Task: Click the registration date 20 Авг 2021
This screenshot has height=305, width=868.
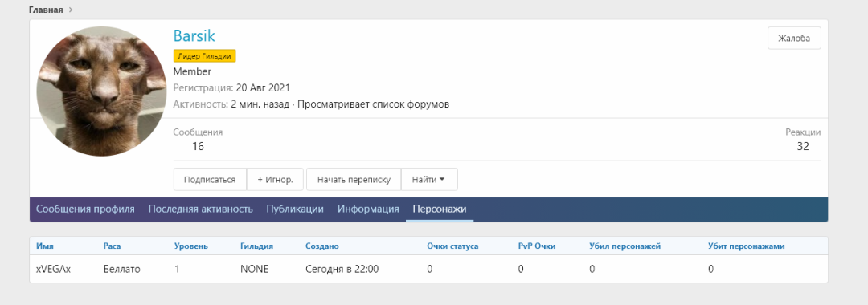Action: pos(263,87)
